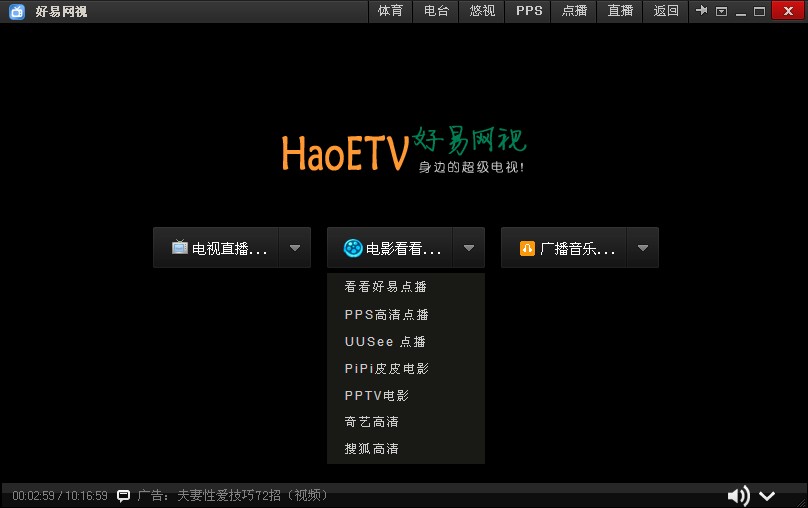This screenshot has height=508, width=808.
Task: Switch to the PPS tab
Action: click(x=529, y=11)
